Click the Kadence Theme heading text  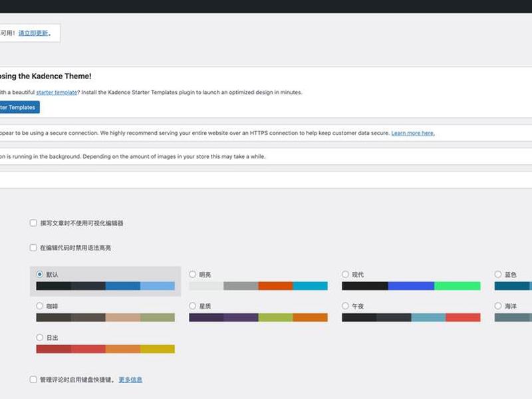click(45, 76)
